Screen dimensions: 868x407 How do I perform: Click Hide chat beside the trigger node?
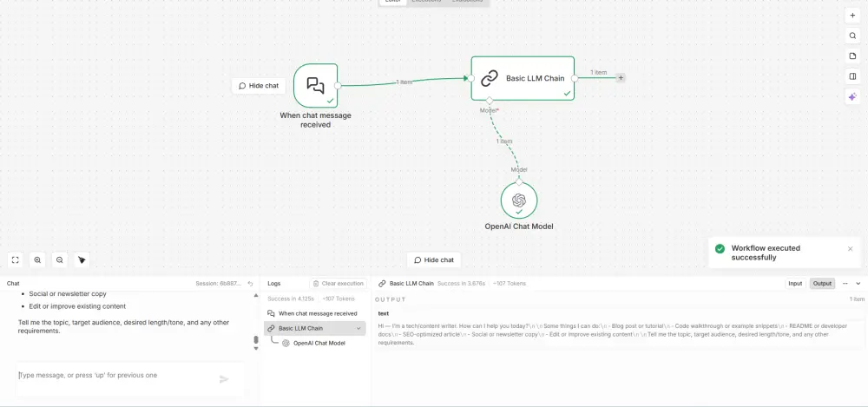pos(259,86)
